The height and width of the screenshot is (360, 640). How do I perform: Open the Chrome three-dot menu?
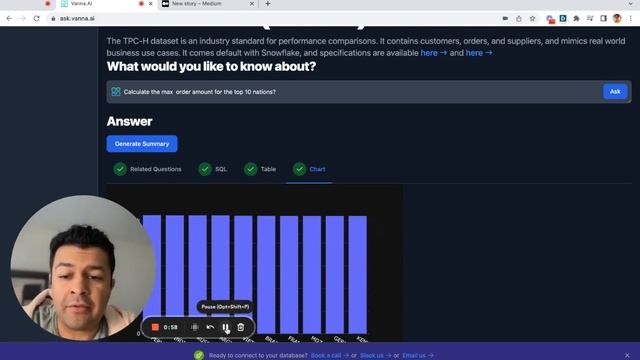point(631,18)
